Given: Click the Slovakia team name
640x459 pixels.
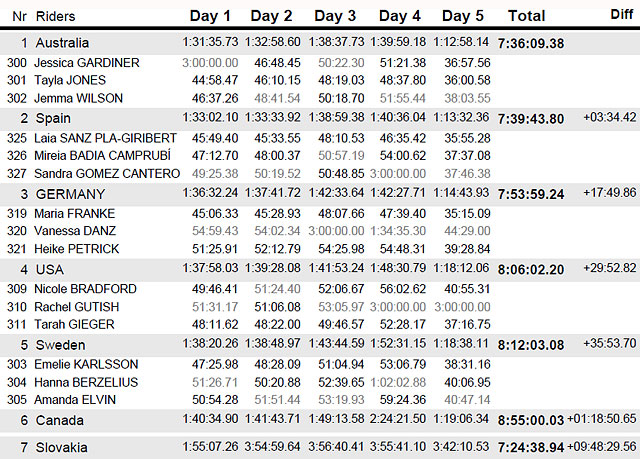Looking at the screenshot, I should tap(61, 448).
